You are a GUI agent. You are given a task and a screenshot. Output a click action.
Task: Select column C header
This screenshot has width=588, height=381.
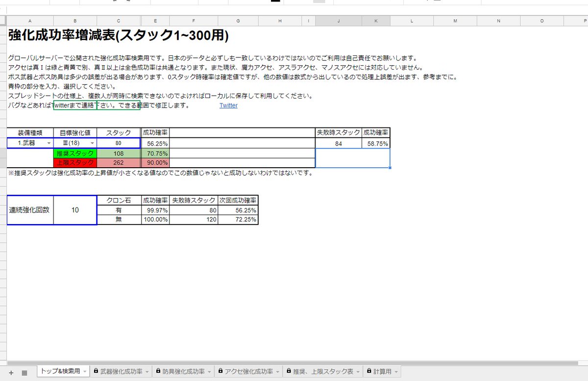pyautogui.click(x=119, y=21)
